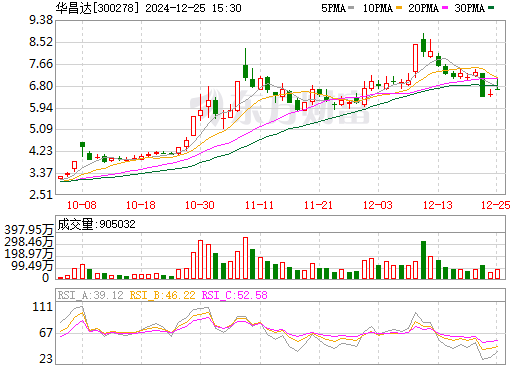This screenshot has width=520, height=365.
Task: Click the 10-08 date axis marker
Action: (x=82, y=205)
